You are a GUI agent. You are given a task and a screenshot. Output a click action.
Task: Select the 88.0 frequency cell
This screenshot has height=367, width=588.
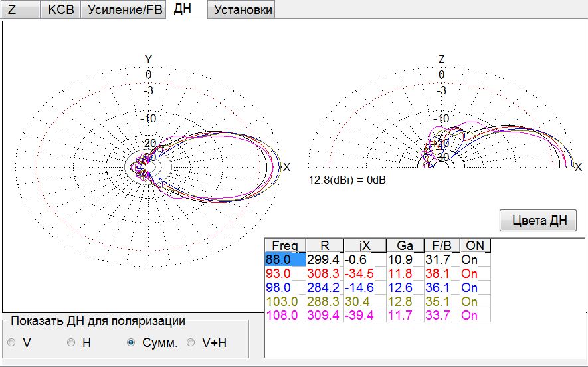[x=285, y=259]
